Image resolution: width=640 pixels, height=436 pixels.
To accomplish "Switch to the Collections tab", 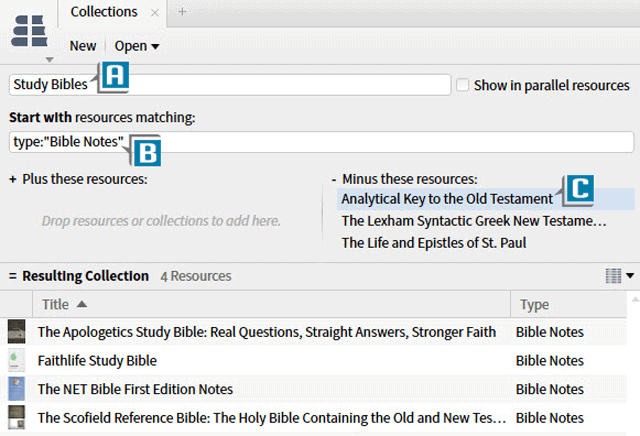I will 104,12.
